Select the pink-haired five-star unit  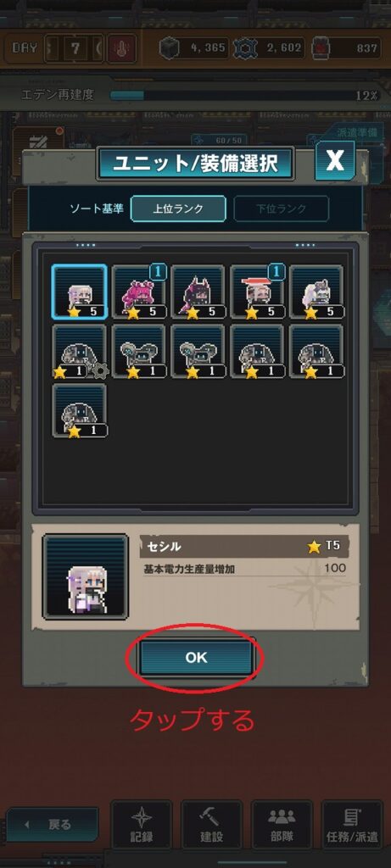[x=139, y=292]
